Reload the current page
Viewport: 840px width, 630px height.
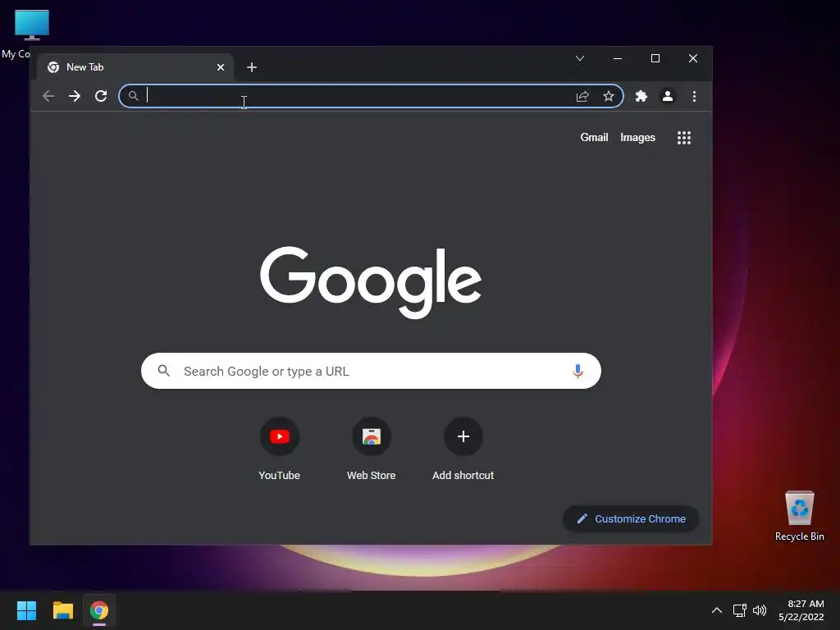[x=101, y=97]
